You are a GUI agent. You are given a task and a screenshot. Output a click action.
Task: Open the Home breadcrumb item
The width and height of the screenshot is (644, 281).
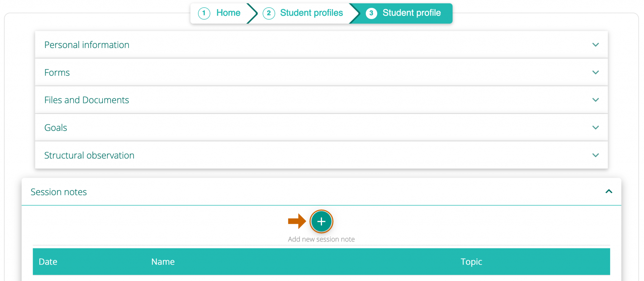click(228, 13)
